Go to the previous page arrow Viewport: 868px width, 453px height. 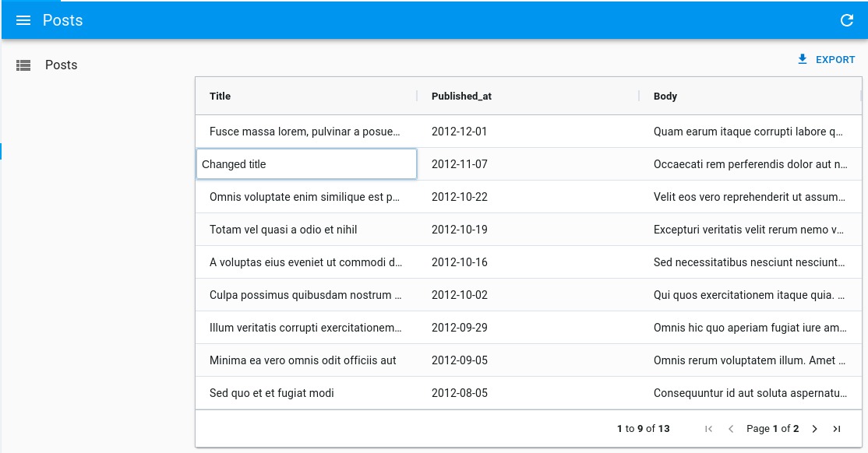(731, 429)
